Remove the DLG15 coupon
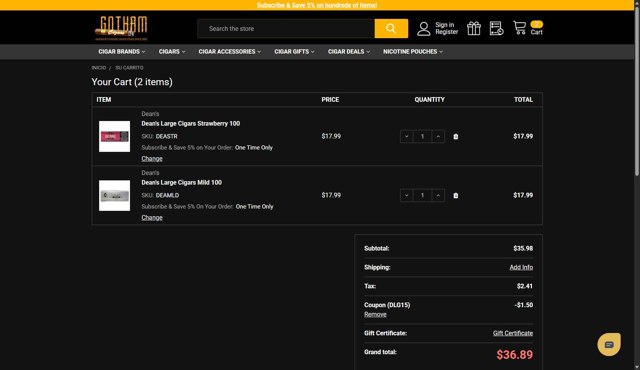640x370 pixels. click(375, 315)
